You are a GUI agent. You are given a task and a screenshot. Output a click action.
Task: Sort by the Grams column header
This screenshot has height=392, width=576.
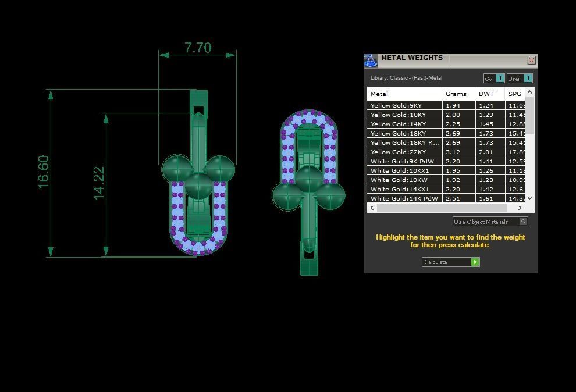pyautogui.click(x=458, y=94)
